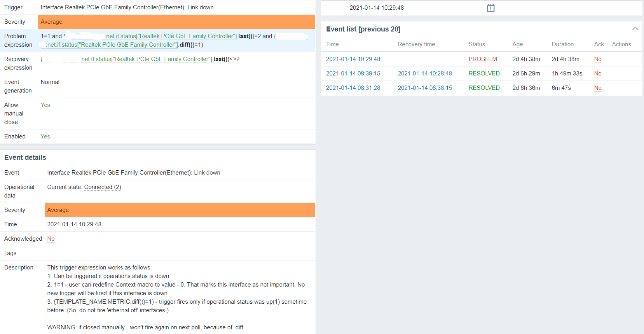Click the Time value 2021-01-14 10:29:48 in Event details
The height and width of the screenshot is (334, 644).
pyautogui.click(x=74, y=224)
